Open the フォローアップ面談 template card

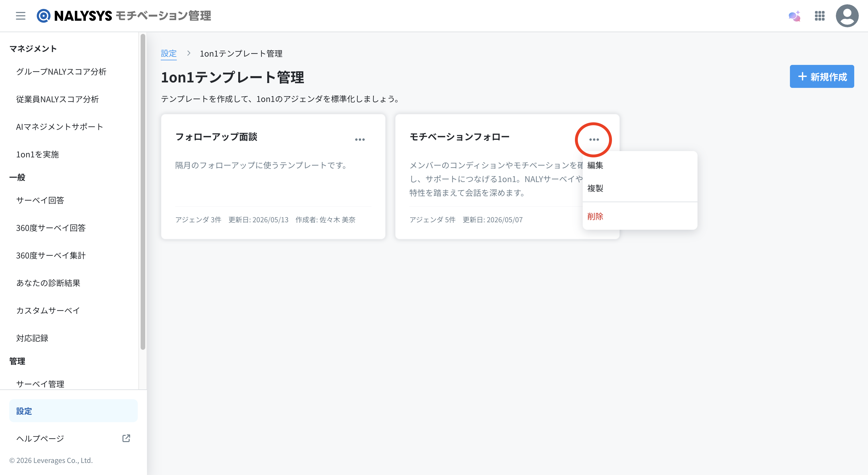273,177
